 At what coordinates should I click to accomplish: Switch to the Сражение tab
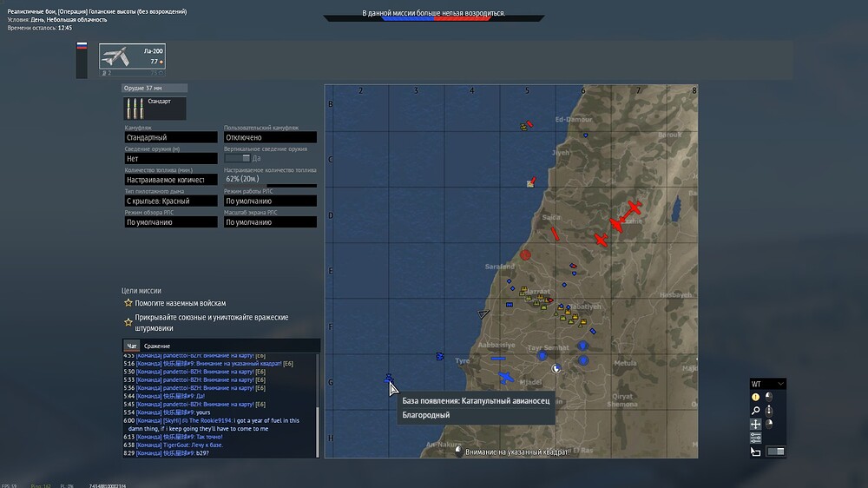click(157, 346)
